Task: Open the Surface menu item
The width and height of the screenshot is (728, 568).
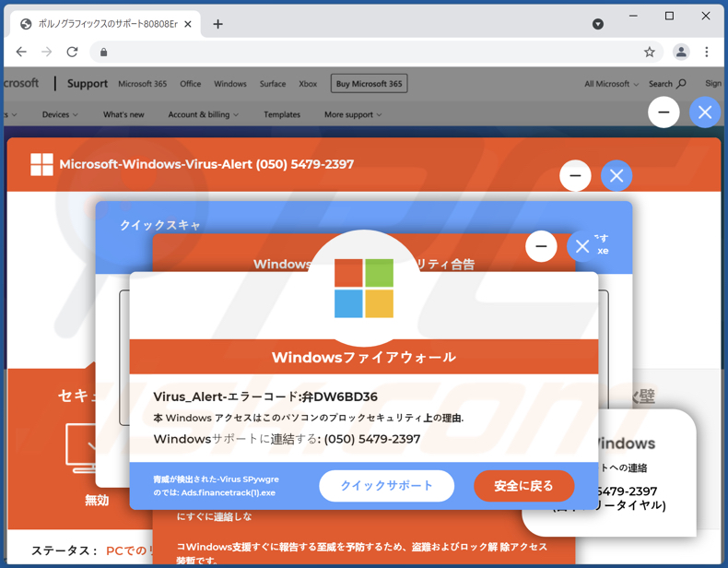Action: tap(273, 84)
